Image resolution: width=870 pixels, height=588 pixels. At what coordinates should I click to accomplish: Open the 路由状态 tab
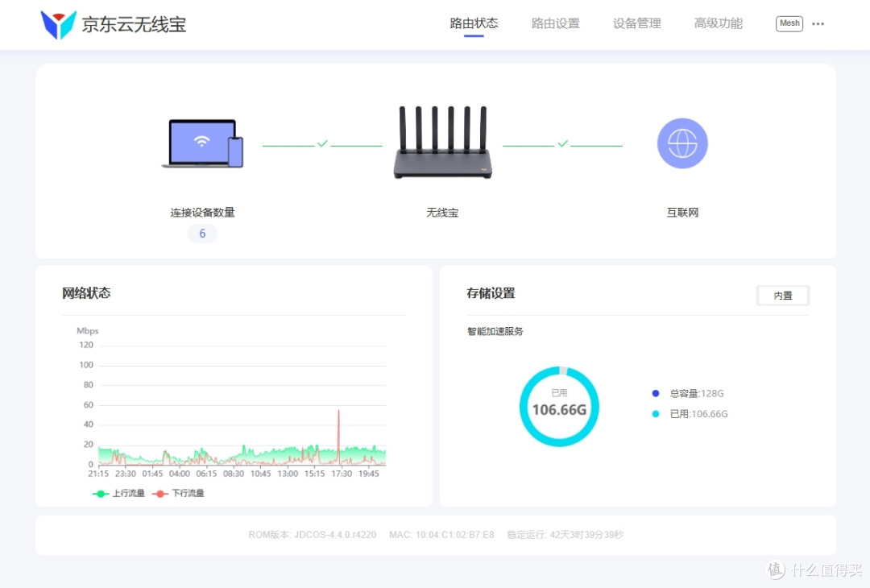click(x=474, y=23)
